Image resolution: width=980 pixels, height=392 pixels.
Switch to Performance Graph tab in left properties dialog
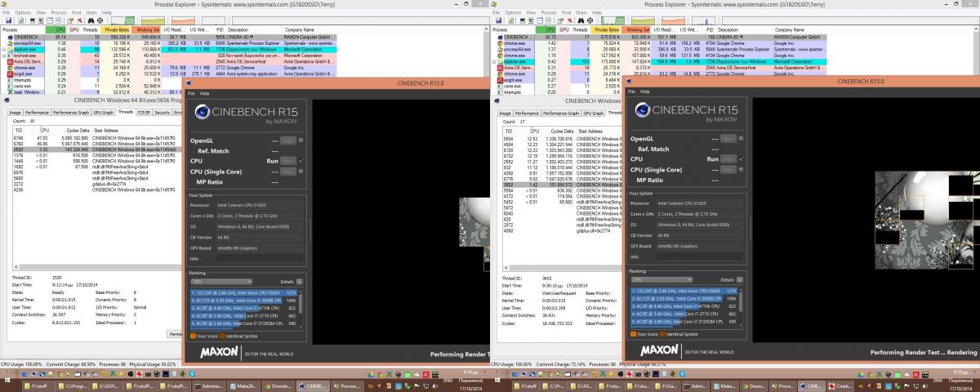pos(72,113)
